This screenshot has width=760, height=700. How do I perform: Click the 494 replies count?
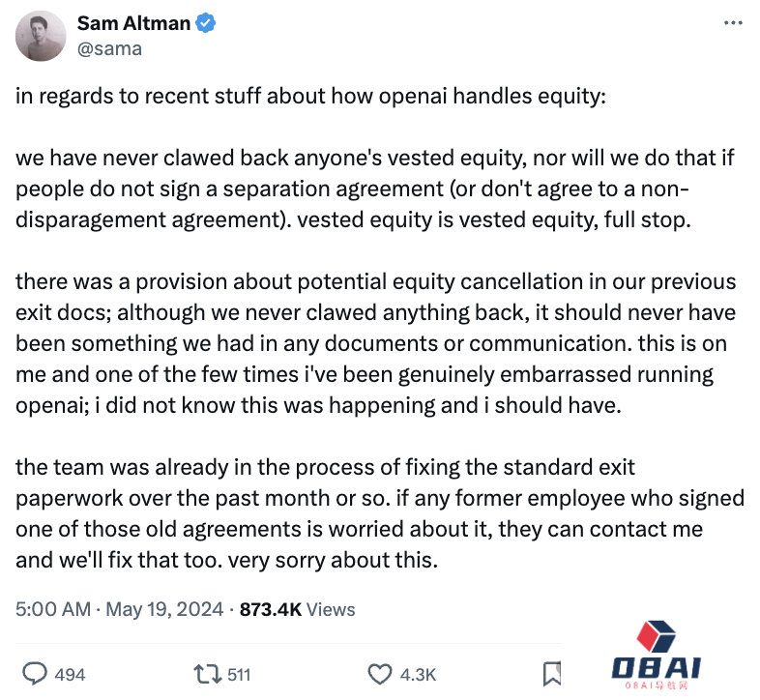pyautogui.click(x=70, y=675)
